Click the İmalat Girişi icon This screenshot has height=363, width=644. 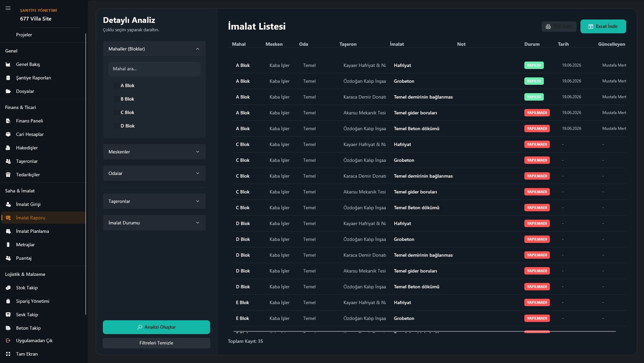pos(8,204)
